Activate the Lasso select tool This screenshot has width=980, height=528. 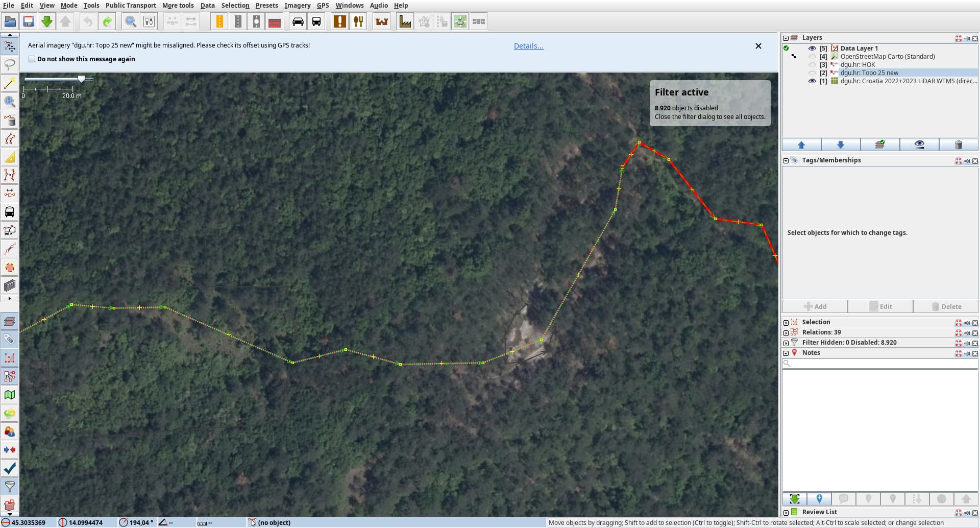click(x=9, y=65)
